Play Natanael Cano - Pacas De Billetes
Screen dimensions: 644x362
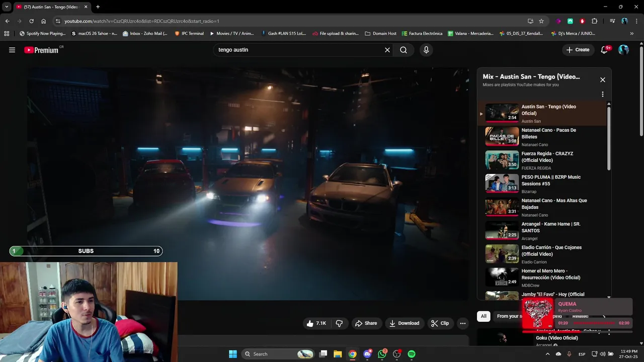542,137
